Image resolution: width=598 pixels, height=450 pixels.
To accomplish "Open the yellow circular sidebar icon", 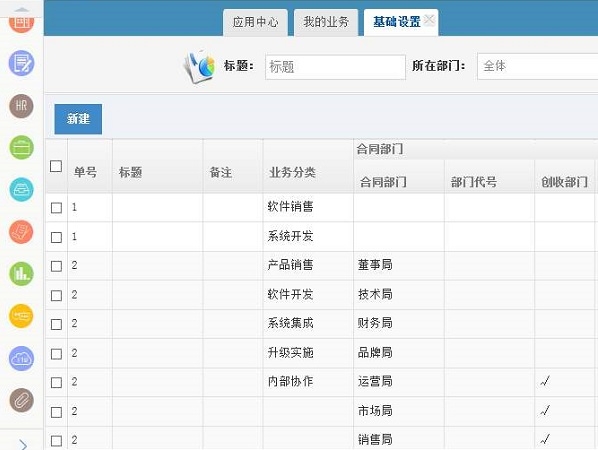I will tap(21, 316).
